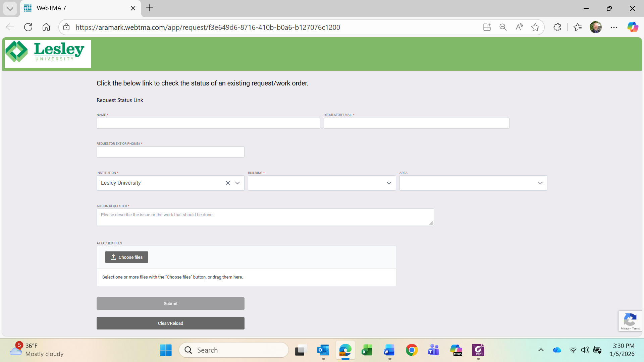This screenshot has width=644, height=362.
Task: Open the browser Settings menu (three dots)
Action: [x=614, y=27]
